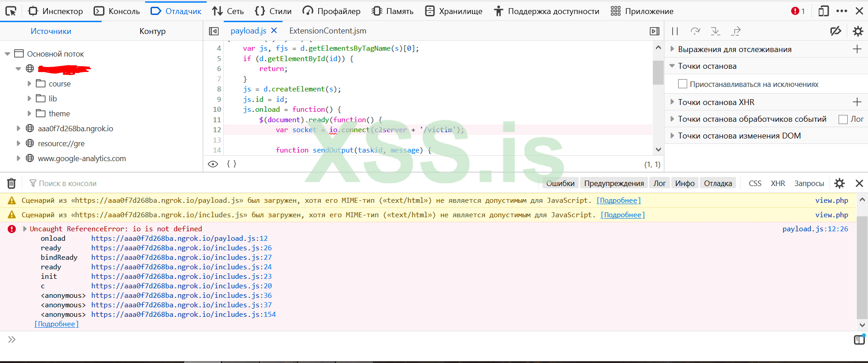The height and width of the screenshot is (363, 868).
Task: Toggle blackbox source eye icon
Action: (213, 164)
